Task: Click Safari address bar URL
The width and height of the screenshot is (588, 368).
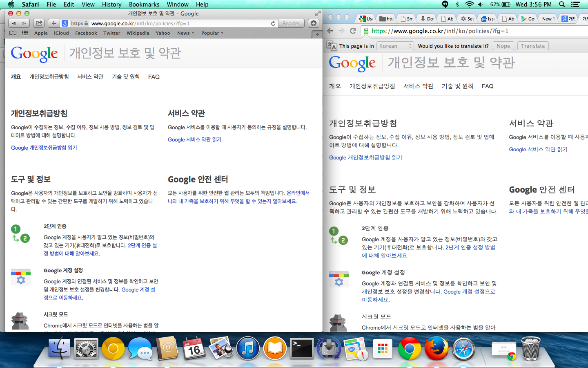Action: tap(140, 23)
